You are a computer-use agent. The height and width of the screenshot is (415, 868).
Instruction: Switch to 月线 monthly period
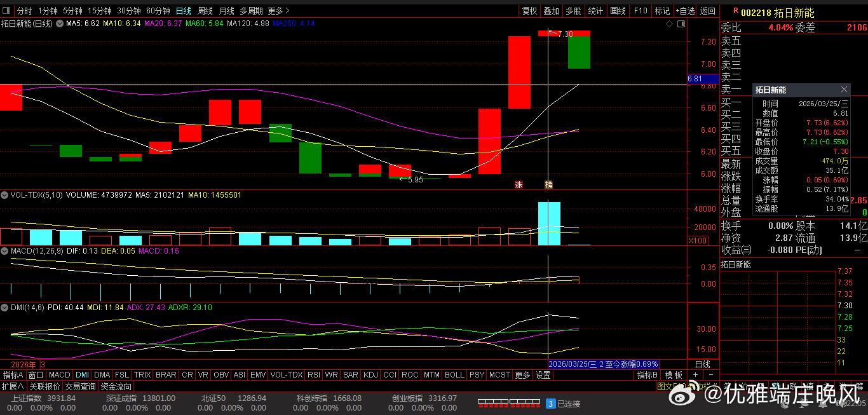pyautogui.click(x=226, y=11)
